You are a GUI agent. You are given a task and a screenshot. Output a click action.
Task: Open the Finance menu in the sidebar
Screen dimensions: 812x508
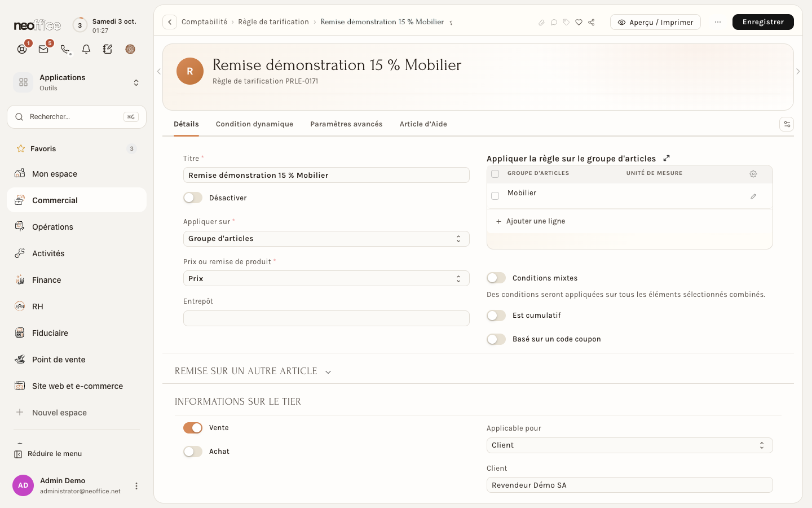pos(77,280)
